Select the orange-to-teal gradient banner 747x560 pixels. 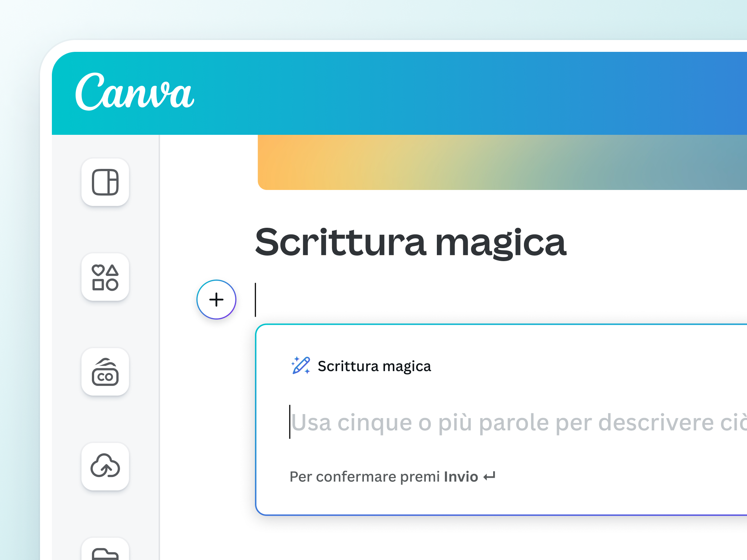pos(500,163)
